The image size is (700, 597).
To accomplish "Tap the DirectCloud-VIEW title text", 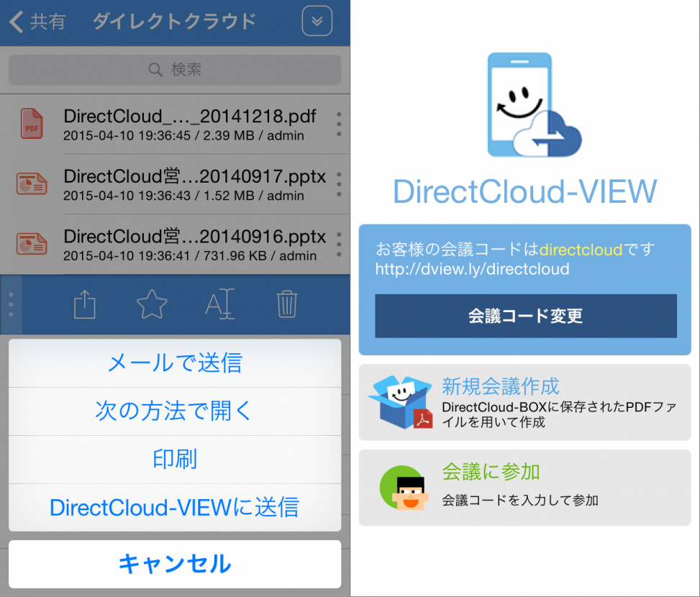I will (525, 191).
